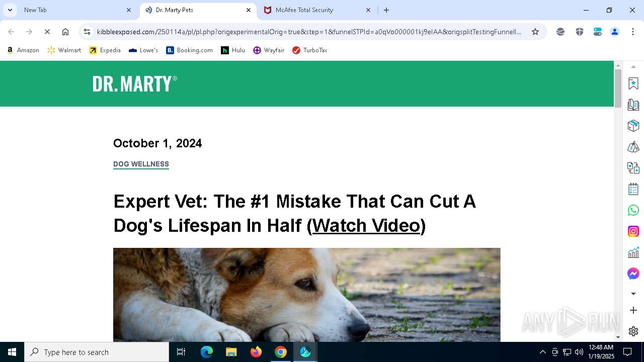Close the Dr. Marty Pets tab
This screenshot has width=644, height=362.
(x=249, y=10)
